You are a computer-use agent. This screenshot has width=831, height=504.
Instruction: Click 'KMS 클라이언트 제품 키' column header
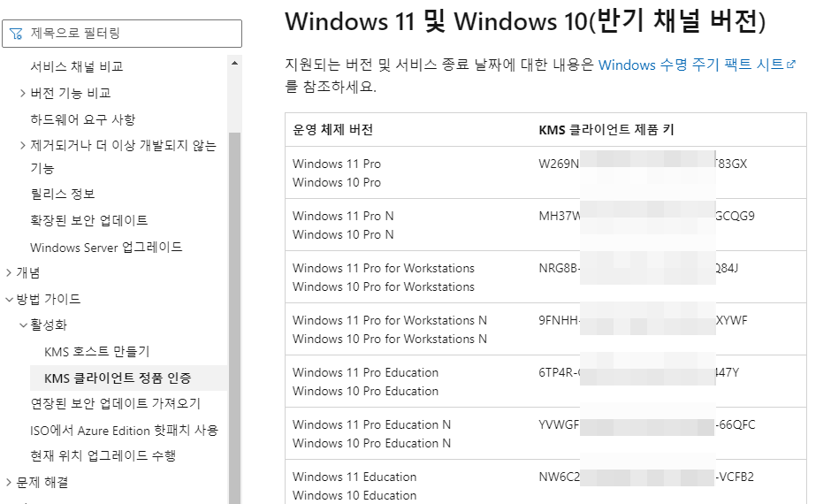[606, 130]
